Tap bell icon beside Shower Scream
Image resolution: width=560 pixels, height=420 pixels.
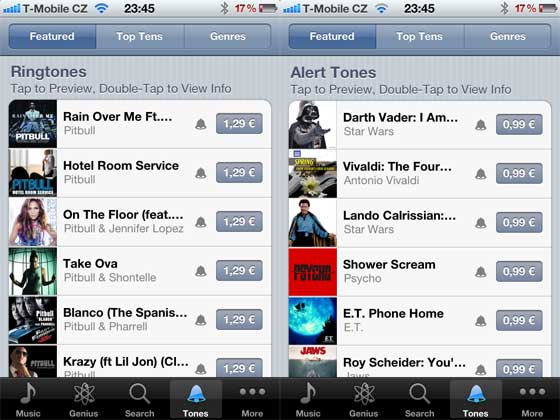pos(481,272)
